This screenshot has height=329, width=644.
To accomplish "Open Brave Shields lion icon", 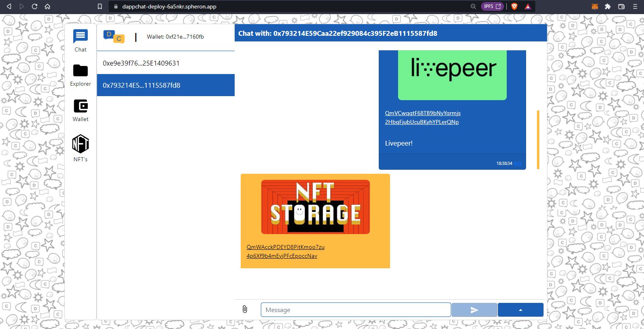I will 514,6.
